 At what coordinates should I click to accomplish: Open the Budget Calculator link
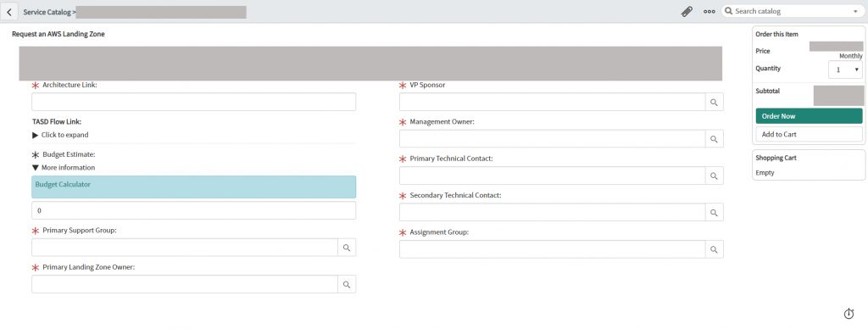coord(63,184)
